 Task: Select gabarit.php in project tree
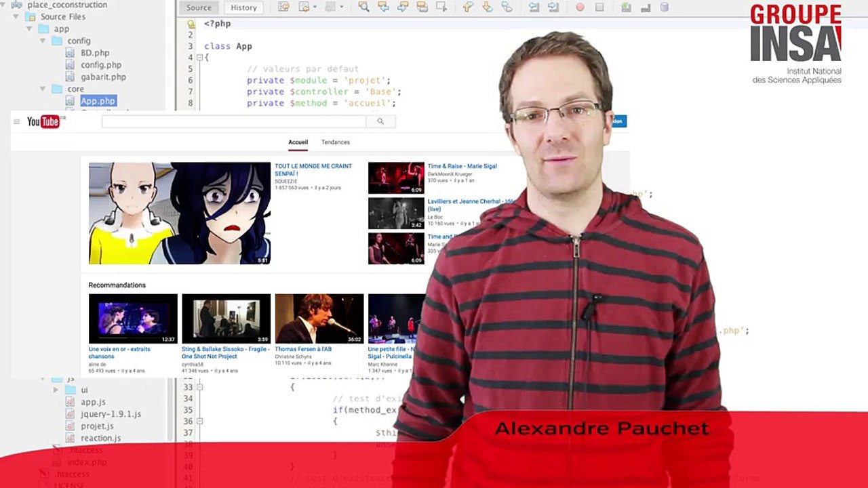pyautogui.click(x=103, y=77)
